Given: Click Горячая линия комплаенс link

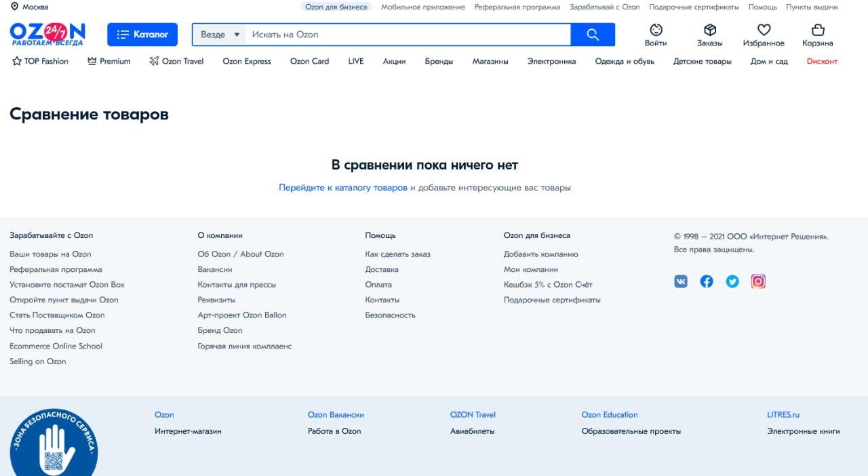Looking at the screenshot, I should click(x=245, y=346).
